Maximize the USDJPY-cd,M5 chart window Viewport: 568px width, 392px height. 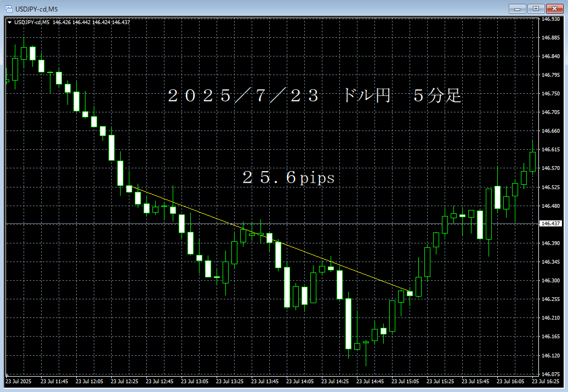pos(536,9)
